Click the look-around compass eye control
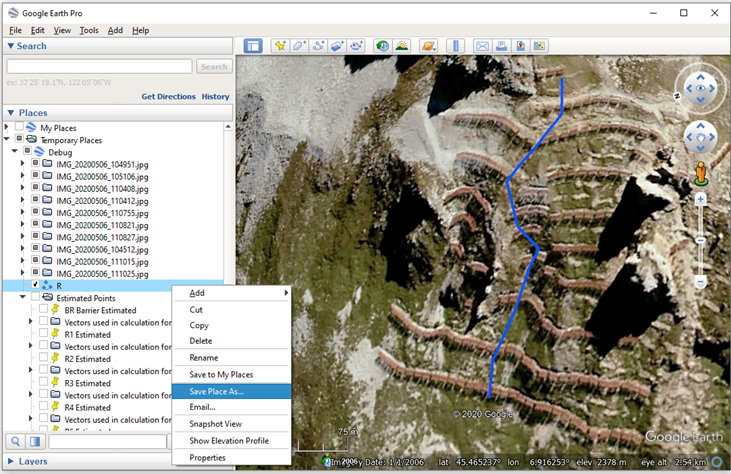This screenshot has width=731, height=474. [700, 88]
